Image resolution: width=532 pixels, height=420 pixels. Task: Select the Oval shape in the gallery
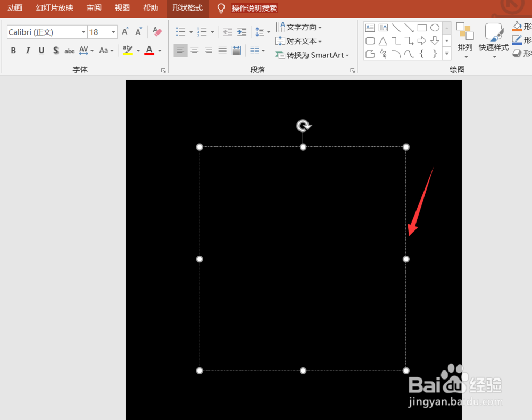point(435,27)
